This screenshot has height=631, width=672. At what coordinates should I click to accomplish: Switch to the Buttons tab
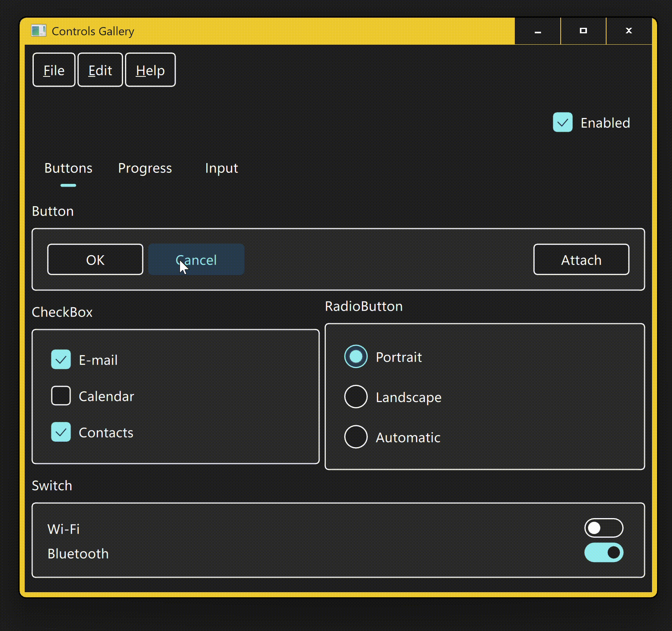tap(68, 168)
